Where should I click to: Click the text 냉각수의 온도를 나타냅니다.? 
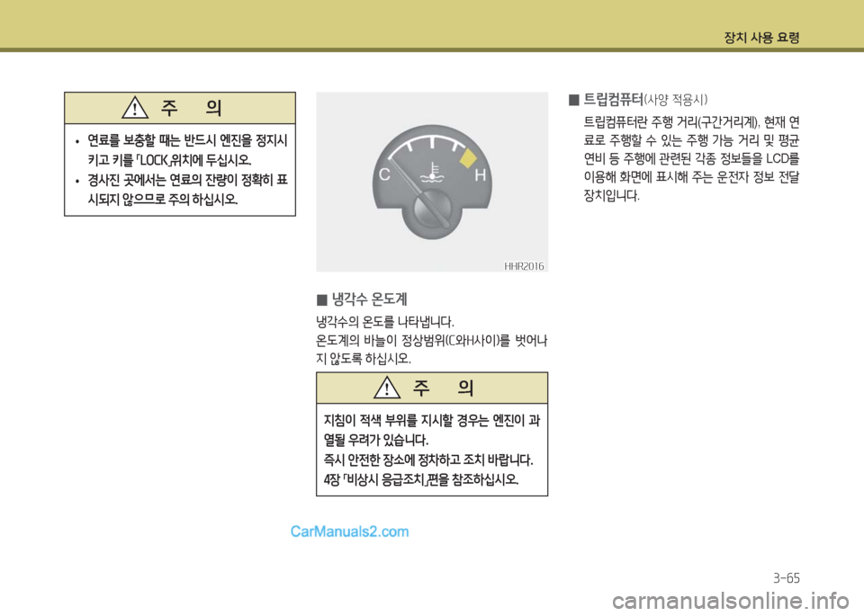(x=385, y=321)
